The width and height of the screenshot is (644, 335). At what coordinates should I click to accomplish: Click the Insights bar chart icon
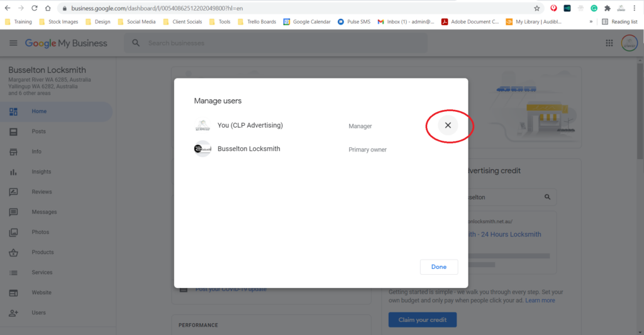point(13,172)
